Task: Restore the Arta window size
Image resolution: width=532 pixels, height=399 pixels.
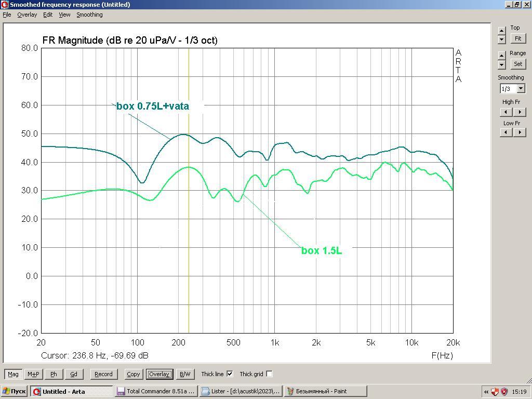Action: coord(516,4)
